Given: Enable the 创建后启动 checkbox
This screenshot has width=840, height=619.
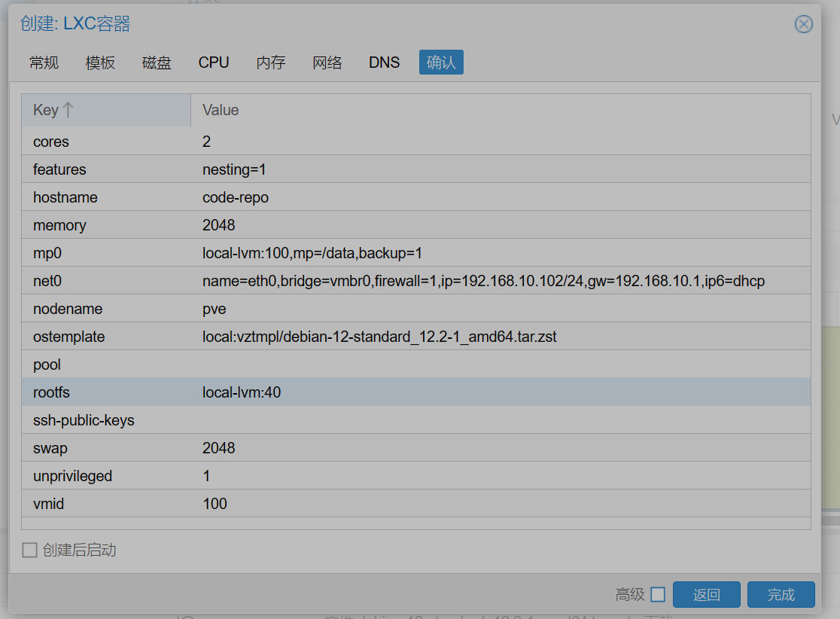Looking at the screenshot, I should pos(29,550).
